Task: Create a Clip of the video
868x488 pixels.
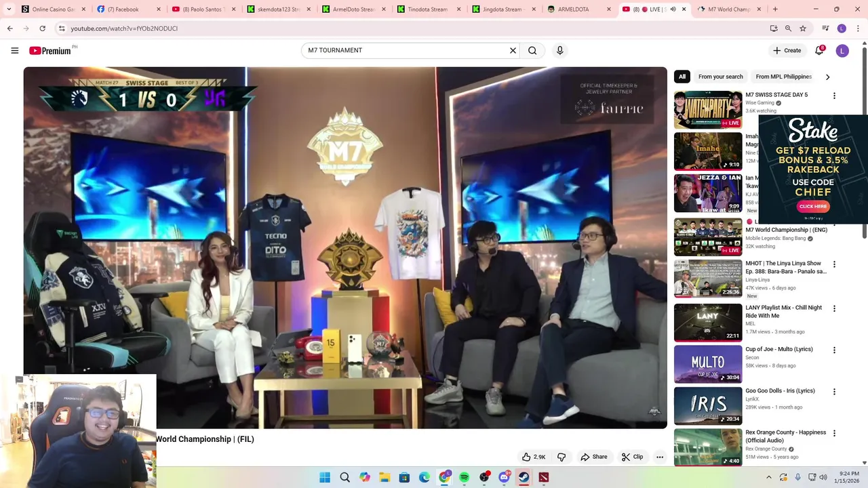Action: pos(632,457)
